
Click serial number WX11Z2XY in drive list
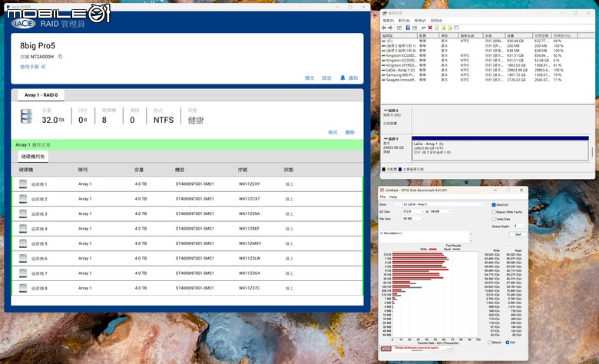[249, 184]
